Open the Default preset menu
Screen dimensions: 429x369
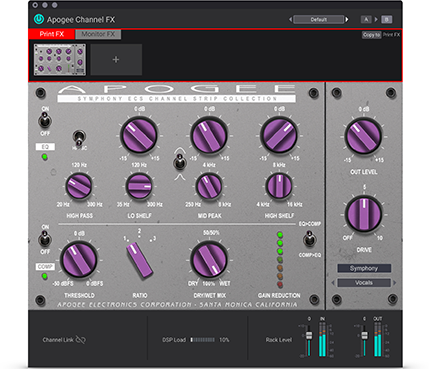coord(319,20)
